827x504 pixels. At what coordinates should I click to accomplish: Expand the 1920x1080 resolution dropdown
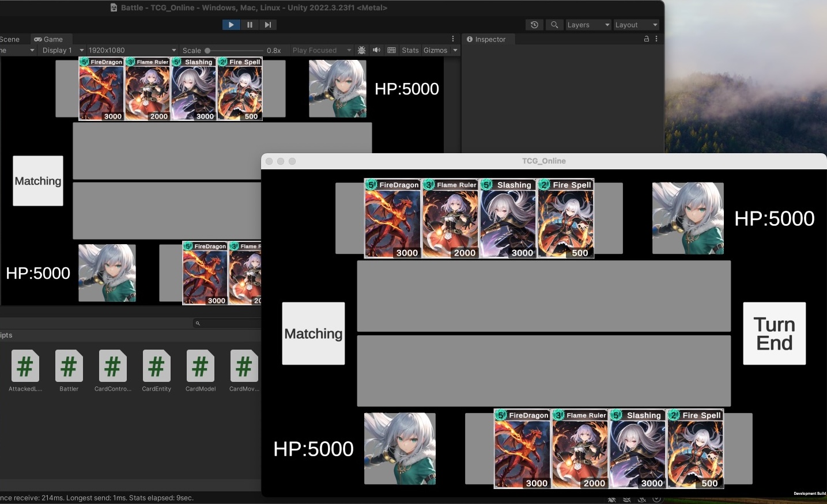[132, 50]
